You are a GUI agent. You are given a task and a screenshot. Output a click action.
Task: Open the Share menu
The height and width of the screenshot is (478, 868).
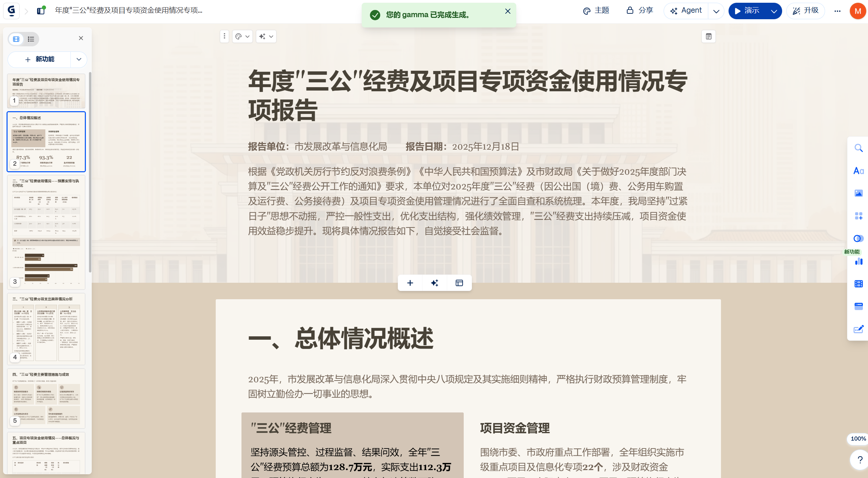(x=640, y=11)
